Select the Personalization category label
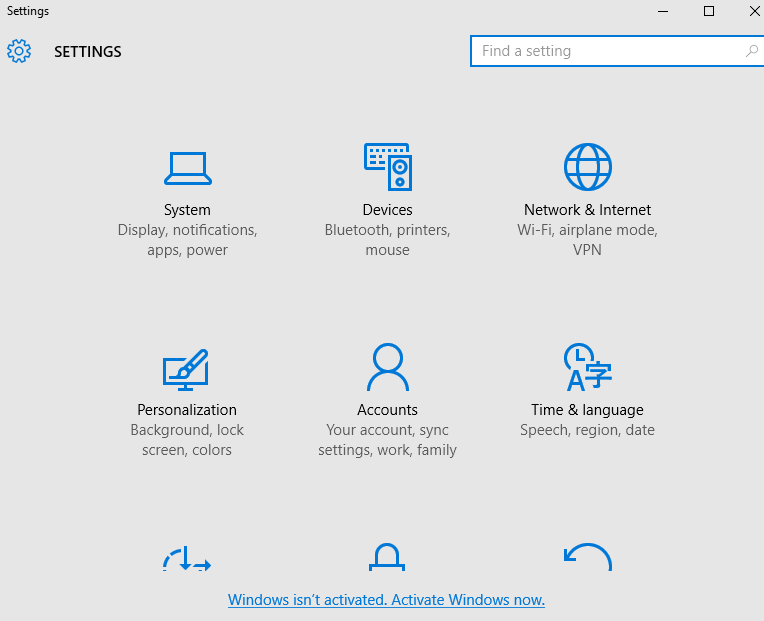 click(187, 410)
